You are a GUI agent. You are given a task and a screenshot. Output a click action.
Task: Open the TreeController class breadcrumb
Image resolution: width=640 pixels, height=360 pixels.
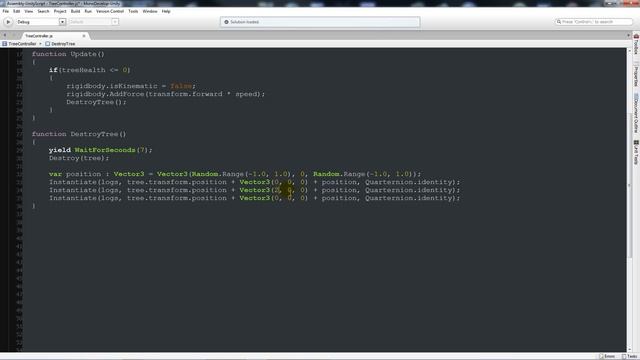tap(22, 44)
